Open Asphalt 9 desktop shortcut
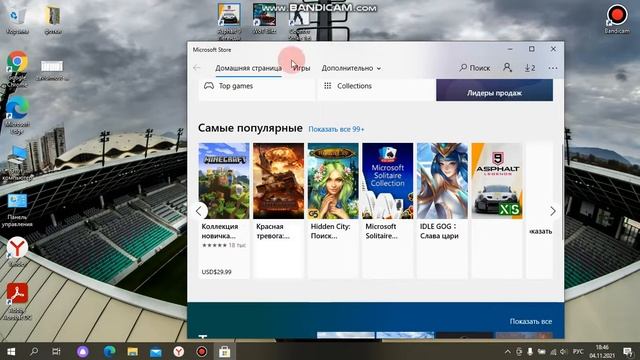This screenshot has width=640, height=360. (x=229, y=21)
